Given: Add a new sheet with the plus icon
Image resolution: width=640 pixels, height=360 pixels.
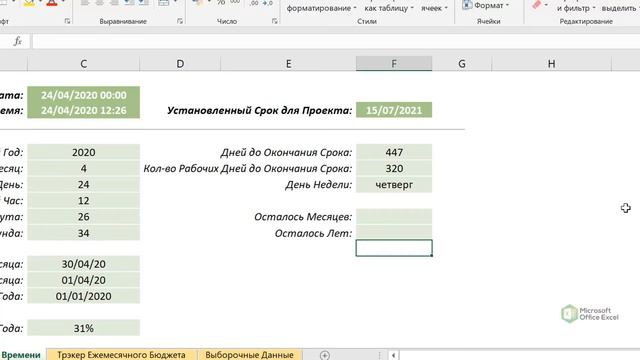Looking at the screenshot, I should (324, 355).
